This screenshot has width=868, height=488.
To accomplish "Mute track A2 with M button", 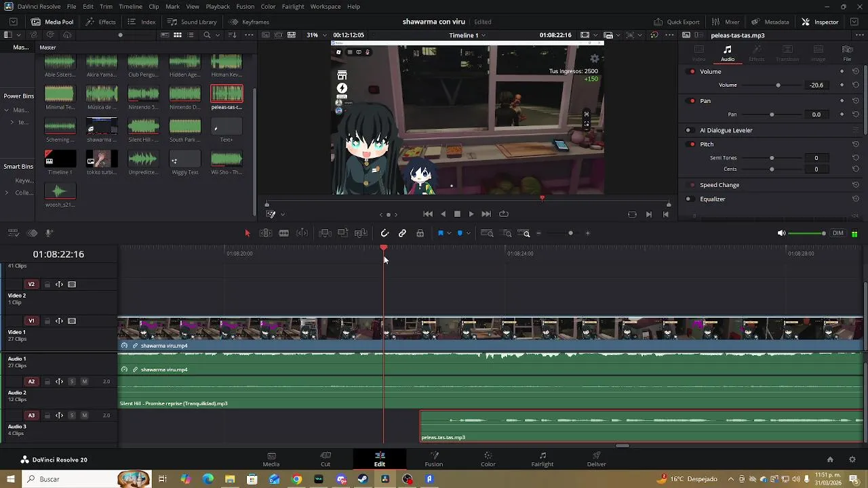I will point(85,382).
